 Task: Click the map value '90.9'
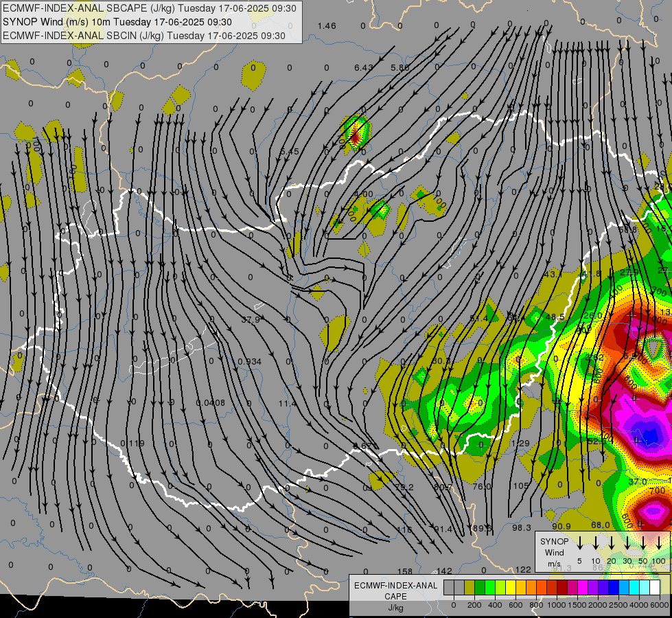(x=561, y=527)
